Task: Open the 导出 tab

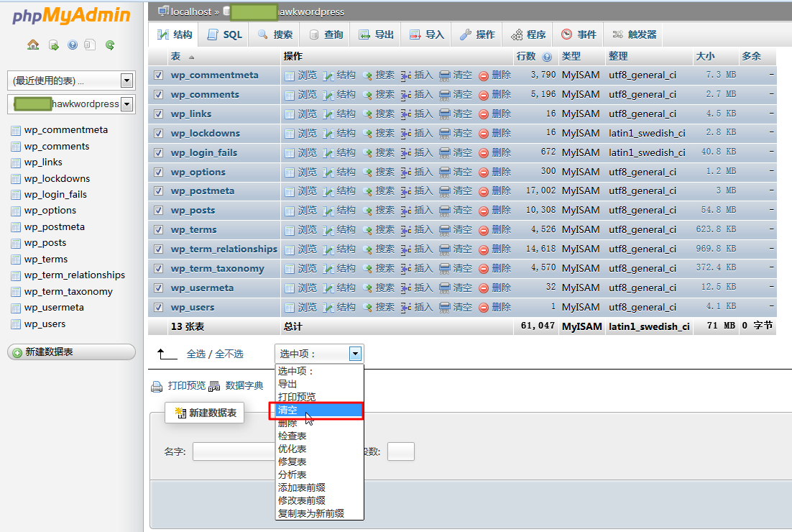Action: coord(376,35)
